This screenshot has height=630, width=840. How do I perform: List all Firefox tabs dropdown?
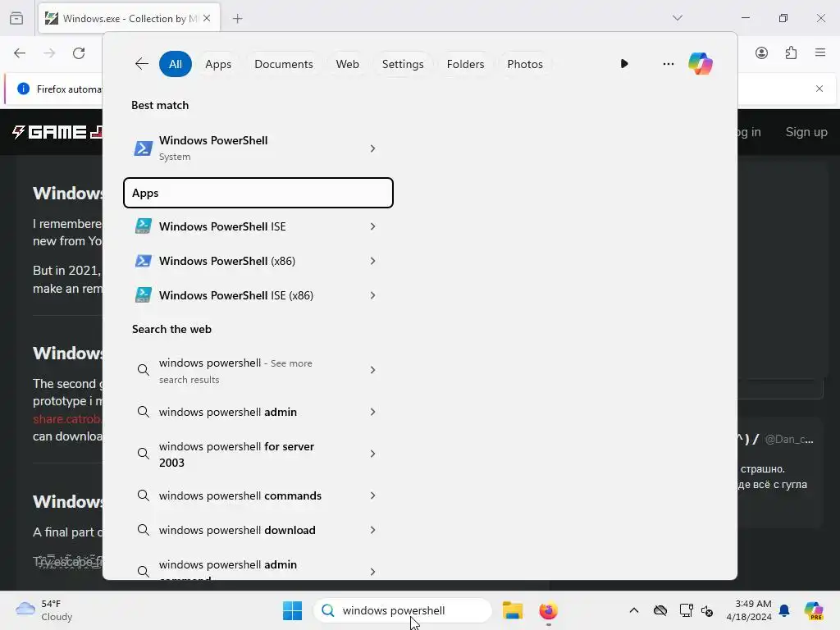(677, 18)
